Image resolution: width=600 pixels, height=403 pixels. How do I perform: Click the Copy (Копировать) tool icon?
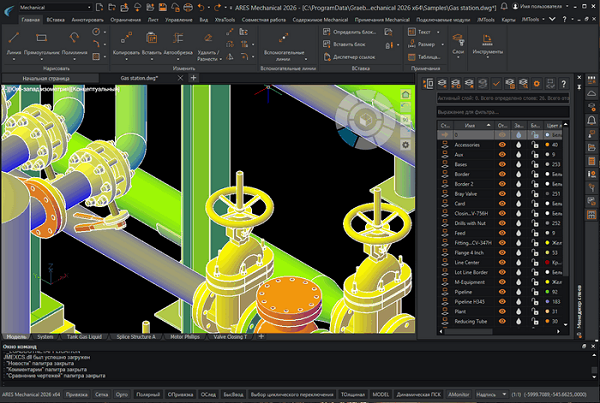coord(126,36)
